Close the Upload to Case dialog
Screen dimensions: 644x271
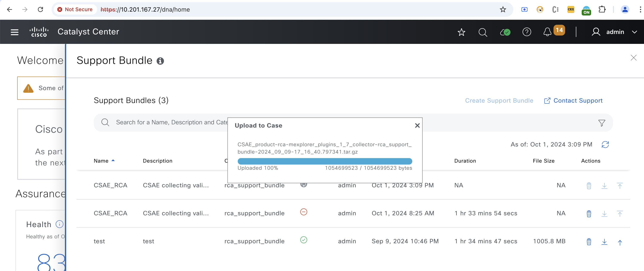(417, 125)
